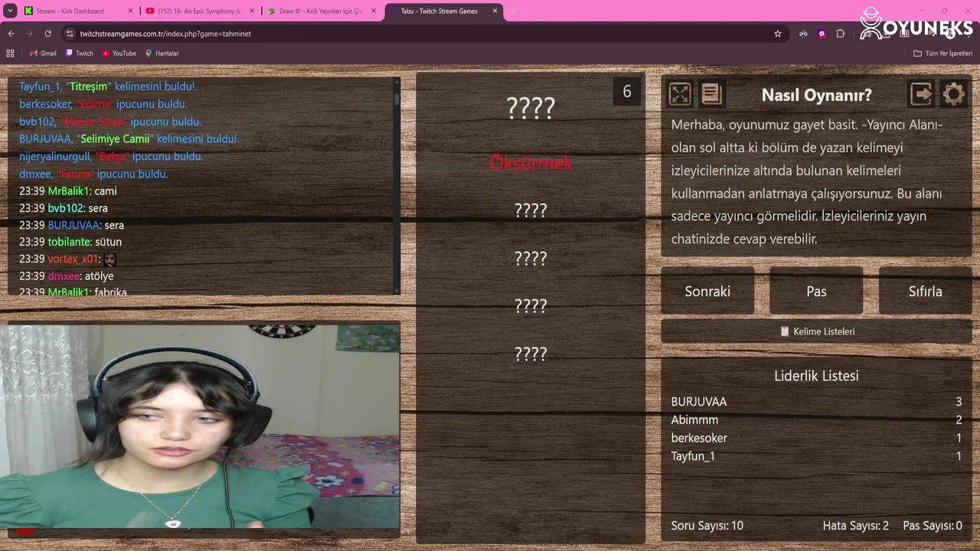
Task: Click the chat line bvb102: sera
Action: 63,208
